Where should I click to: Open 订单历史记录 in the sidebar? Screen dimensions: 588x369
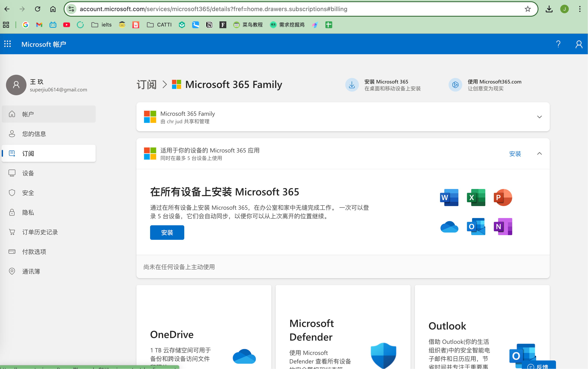[x=48, y=232]
